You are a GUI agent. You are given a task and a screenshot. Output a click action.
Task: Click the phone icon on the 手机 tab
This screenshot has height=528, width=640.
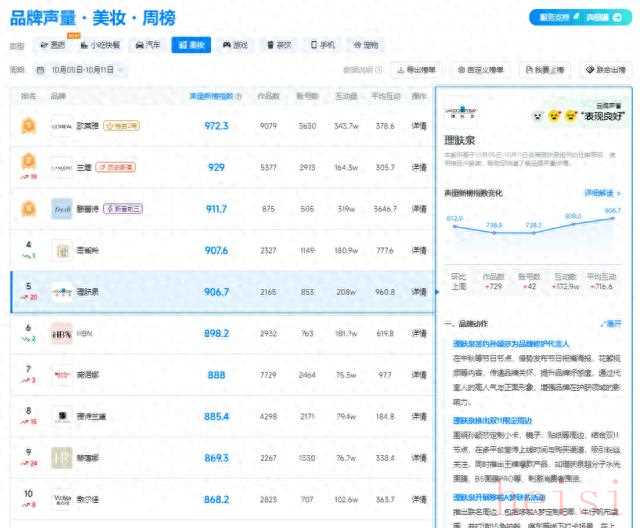point(314,45)
